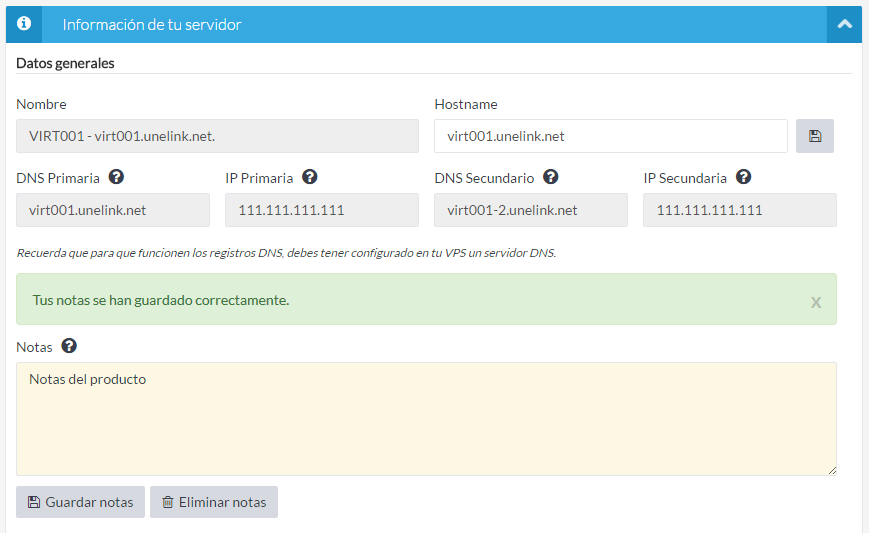
Task: Select the Nombre read-only field
Action: pyautogui.click(x=217, y=136)
